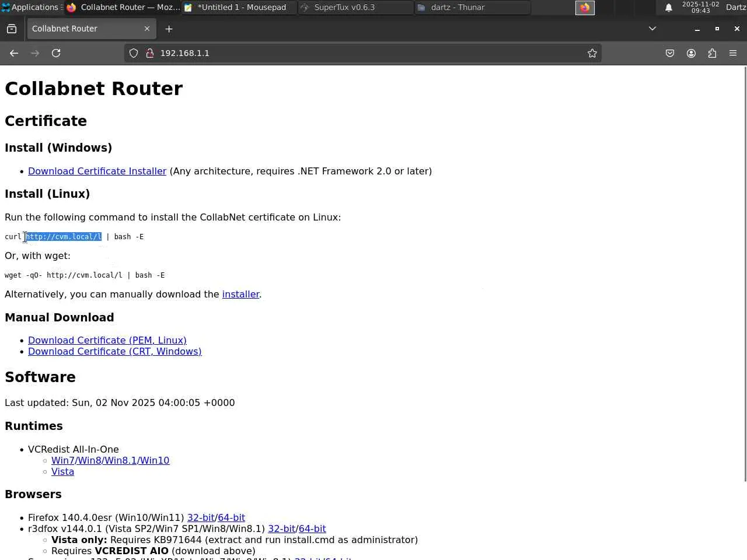
Task: Open the Vista VCRedist link
Action: pyautogui.click(x=62, y=471)
